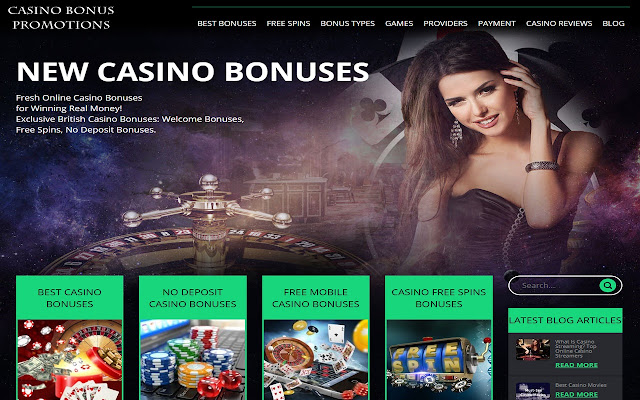
Task: Select Games in the navigation bar
Action: [399, 23]
